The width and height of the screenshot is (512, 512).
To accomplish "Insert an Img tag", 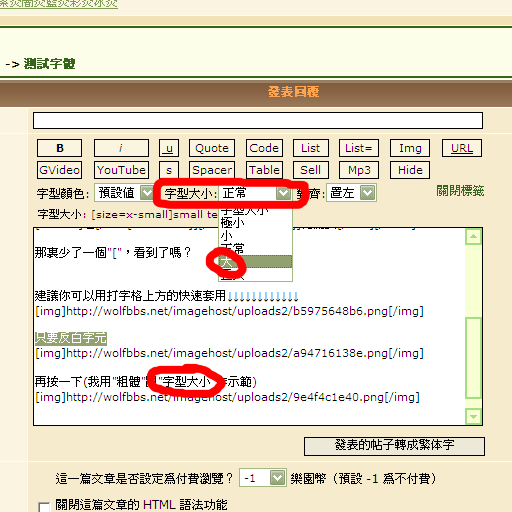I will click(x=410, y=148).
